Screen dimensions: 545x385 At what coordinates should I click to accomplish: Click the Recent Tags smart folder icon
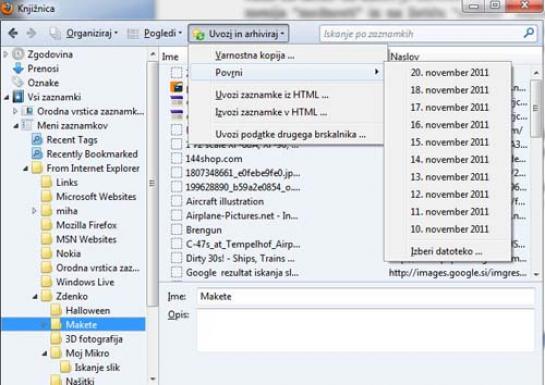pyautogui.click(x=37, y=140)
